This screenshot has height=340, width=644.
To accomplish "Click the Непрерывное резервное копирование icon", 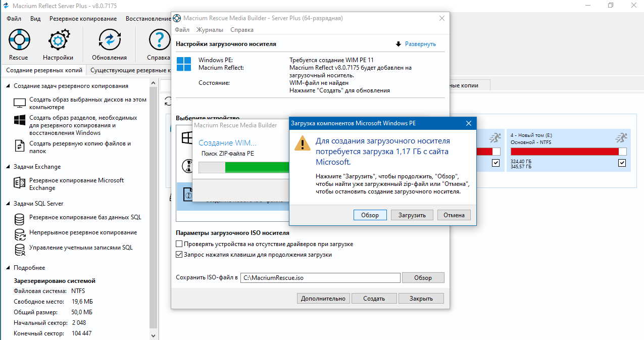I will tap(20, 234).
